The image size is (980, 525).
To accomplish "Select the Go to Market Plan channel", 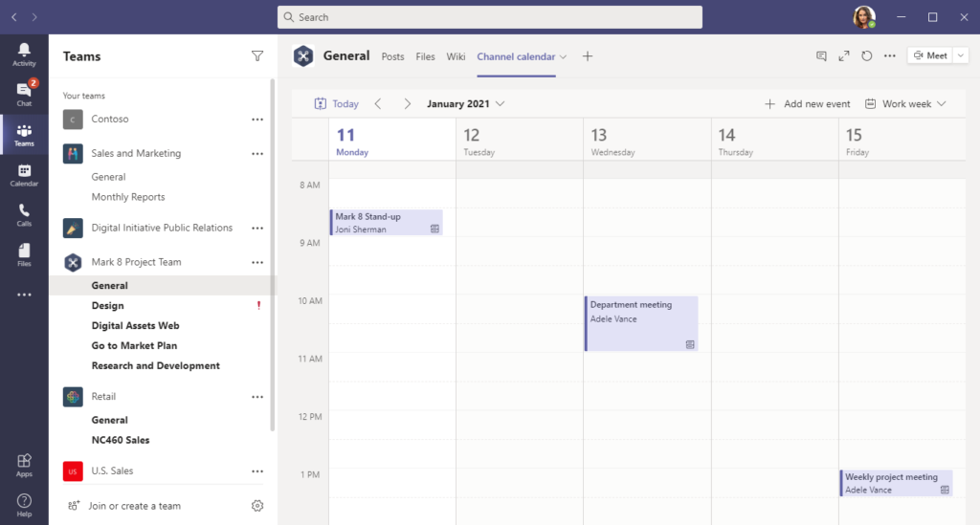I will [x=134, y=345].
